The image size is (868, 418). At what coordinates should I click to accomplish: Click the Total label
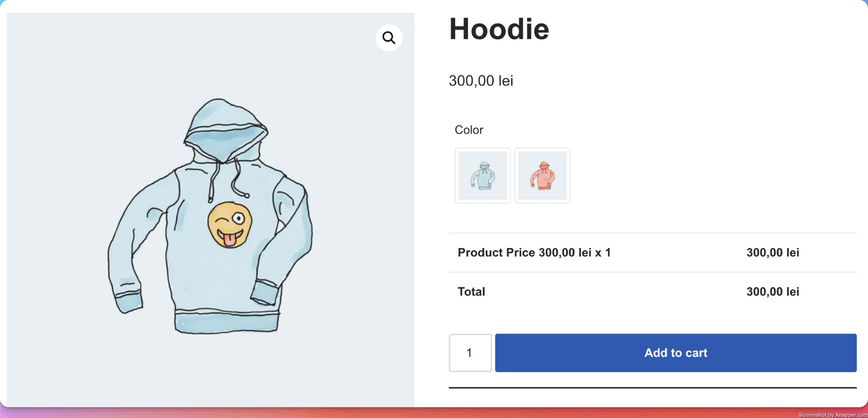(471, 292)
